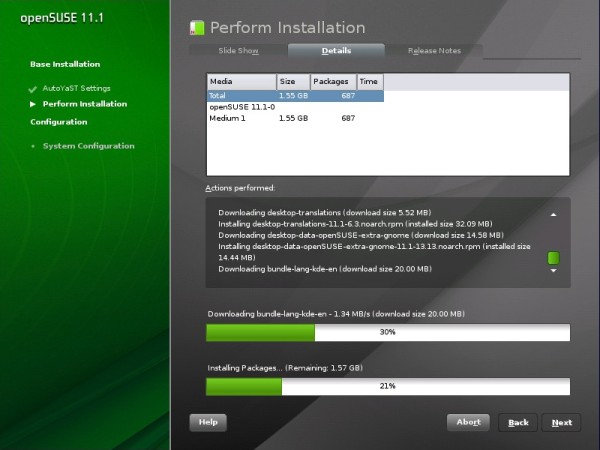Sort by the Media column header
The height and width of the screenshot is (450, 600).
click(x=242, y=82)
